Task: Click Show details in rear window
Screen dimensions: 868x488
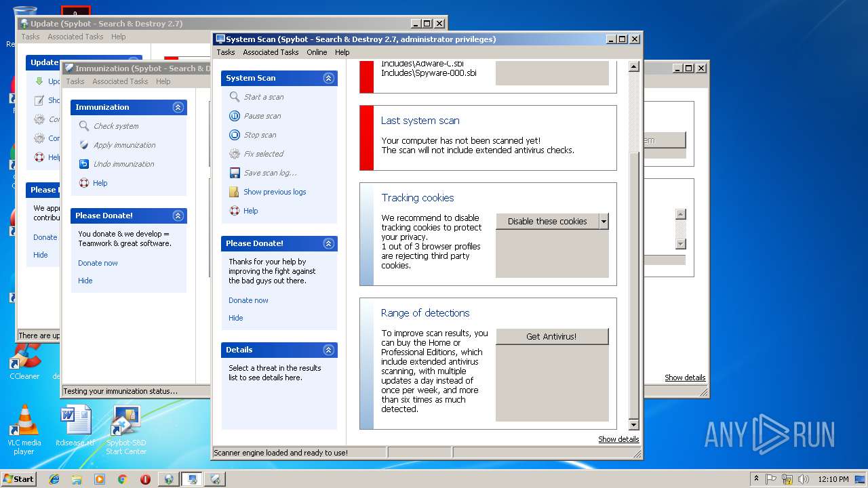Action: pos(685,378)
